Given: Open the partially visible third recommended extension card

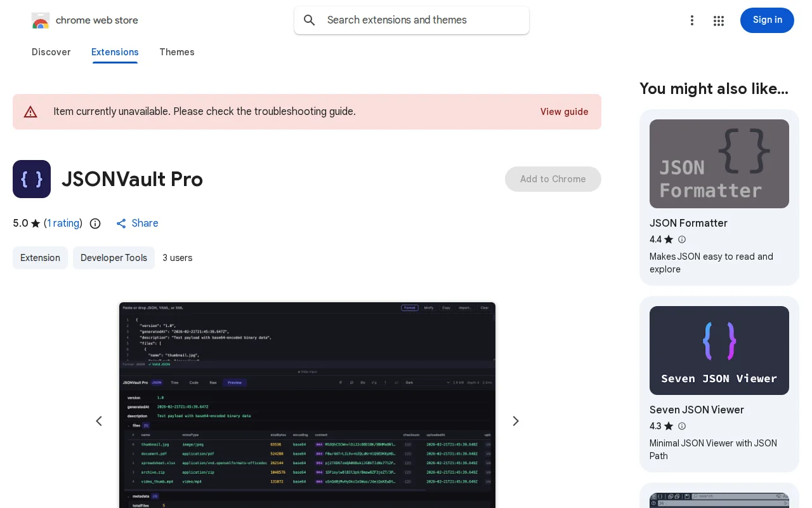Looking at the screenshot, I should click(719, 495).
